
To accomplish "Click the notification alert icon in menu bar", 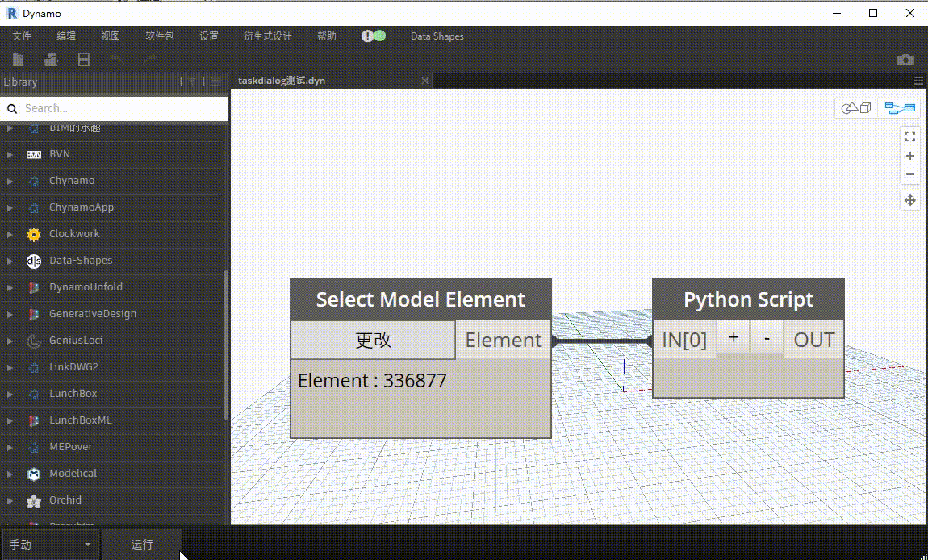I will point(367,36).
